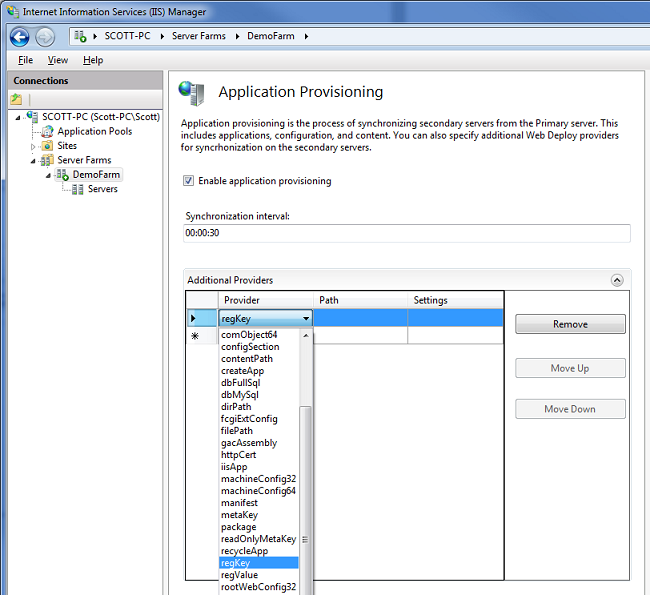Collapse the SCOTT-PC tree node
Image resolution: width=650 pixels, height=595 pixels.
click(17, 118)
